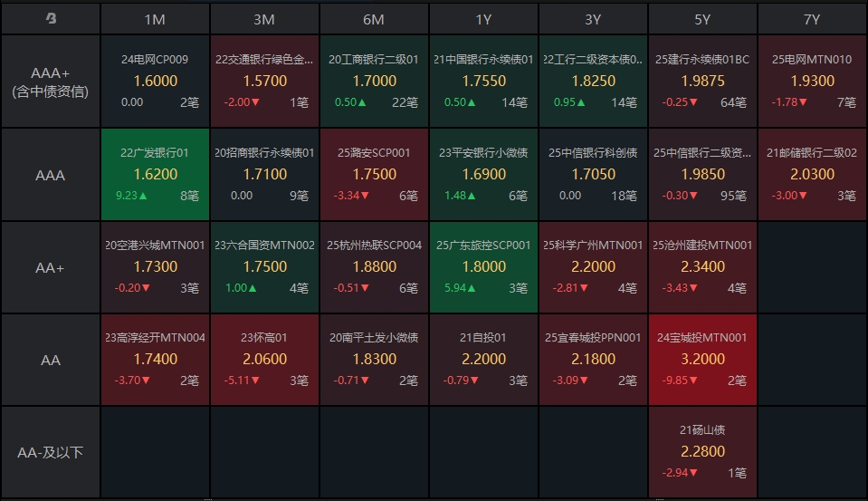Open the 22交通银行绿色金 bond cell
The image size is (868, 501).
pos(264,82)
